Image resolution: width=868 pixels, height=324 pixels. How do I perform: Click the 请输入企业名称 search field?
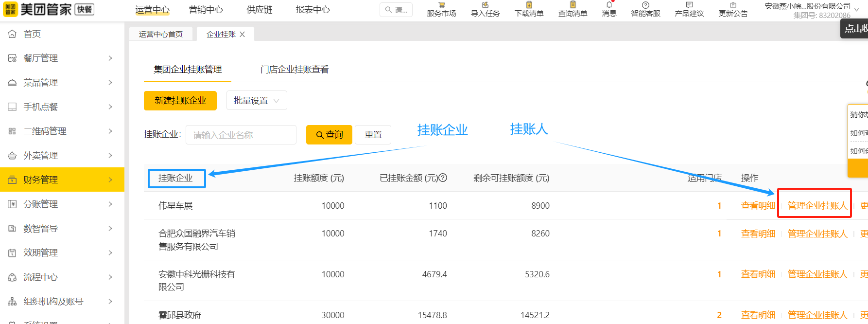tap(241, 135)
